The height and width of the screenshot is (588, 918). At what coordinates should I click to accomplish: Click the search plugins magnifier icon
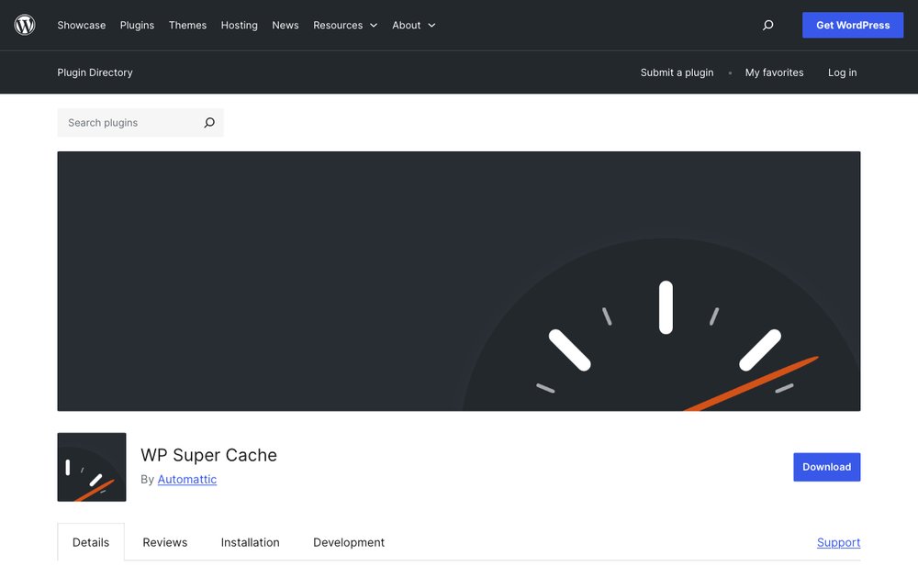click(209, 123)
